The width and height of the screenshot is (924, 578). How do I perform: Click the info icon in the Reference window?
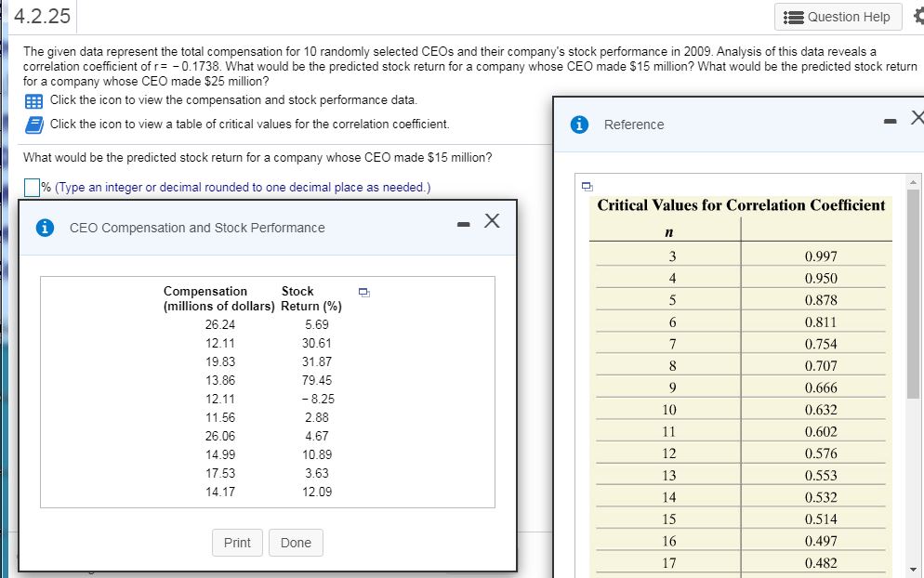tap(579, 125)
